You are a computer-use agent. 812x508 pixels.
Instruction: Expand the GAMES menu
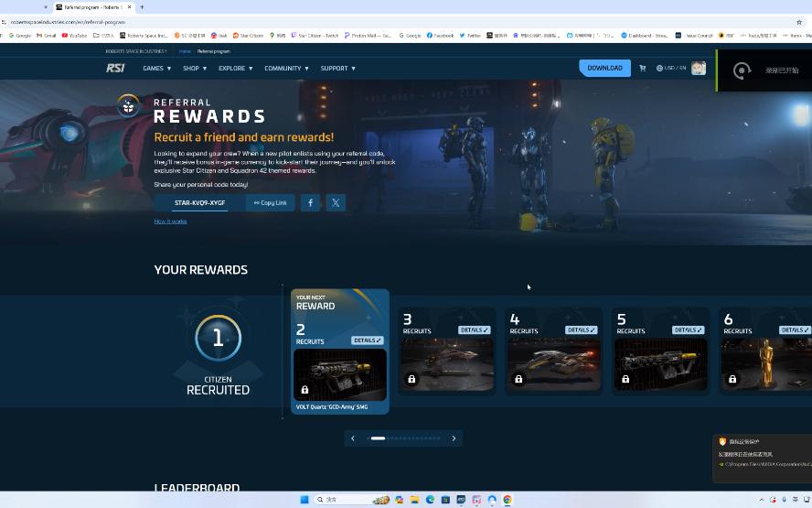coord(157,68)
